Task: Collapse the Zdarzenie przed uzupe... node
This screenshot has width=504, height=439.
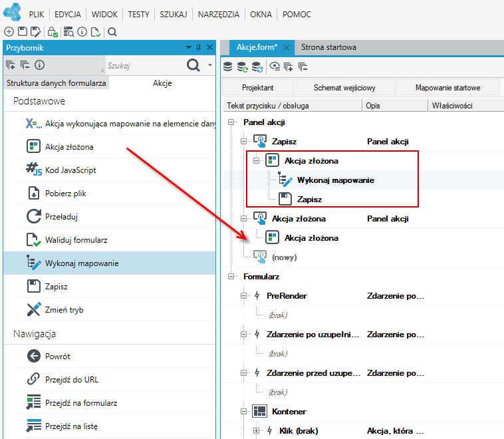Action: (243, 373)
